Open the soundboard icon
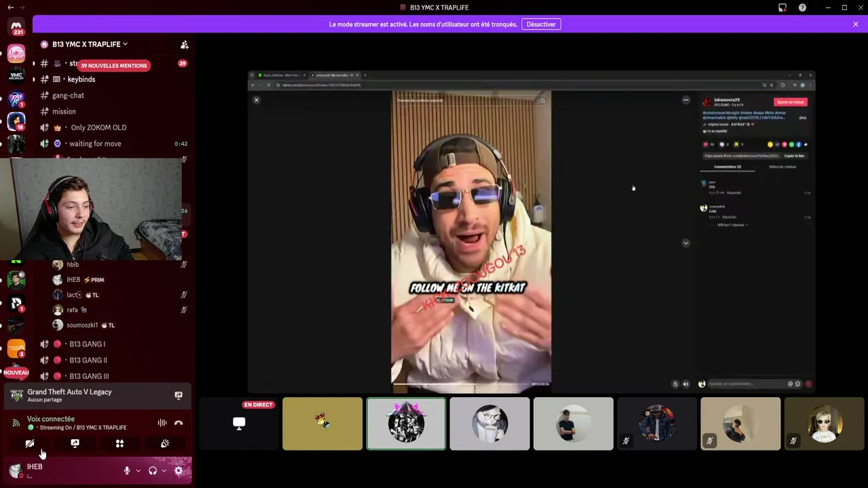Screen dimensions: 868x488 165,444
